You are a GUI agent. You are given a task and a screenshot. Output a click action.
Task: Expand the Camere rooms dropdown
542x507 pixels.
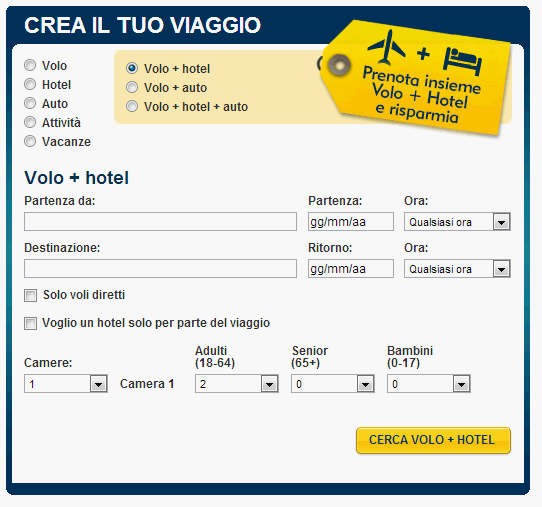coord(66,384)
